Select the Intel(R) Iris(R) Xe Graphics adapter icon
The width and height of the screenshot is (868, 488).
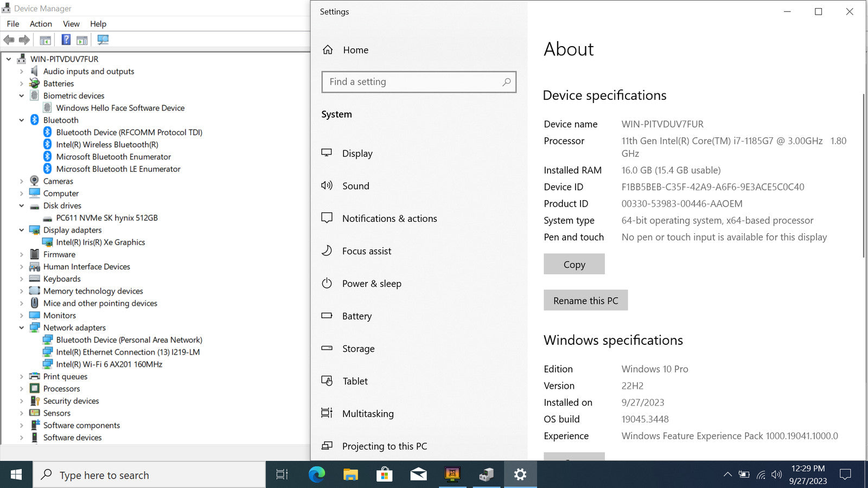48,242
